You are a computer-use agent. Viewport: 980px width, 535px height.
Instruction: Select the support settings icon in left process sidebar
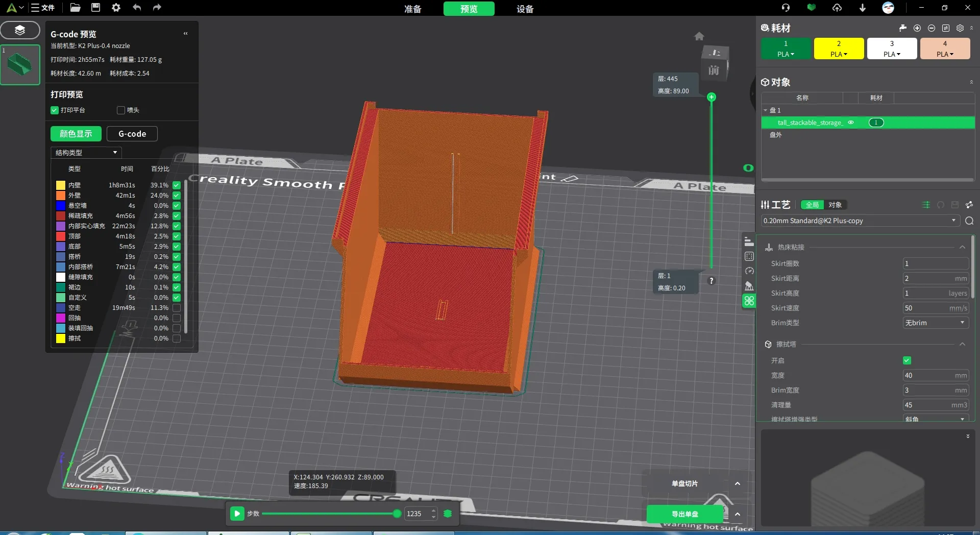click(749, 285)
